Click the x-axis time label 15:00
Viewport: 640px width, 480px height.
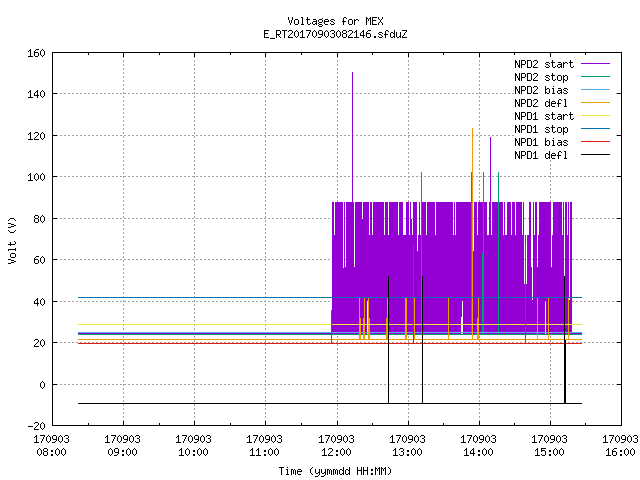(x=549, y=452)
